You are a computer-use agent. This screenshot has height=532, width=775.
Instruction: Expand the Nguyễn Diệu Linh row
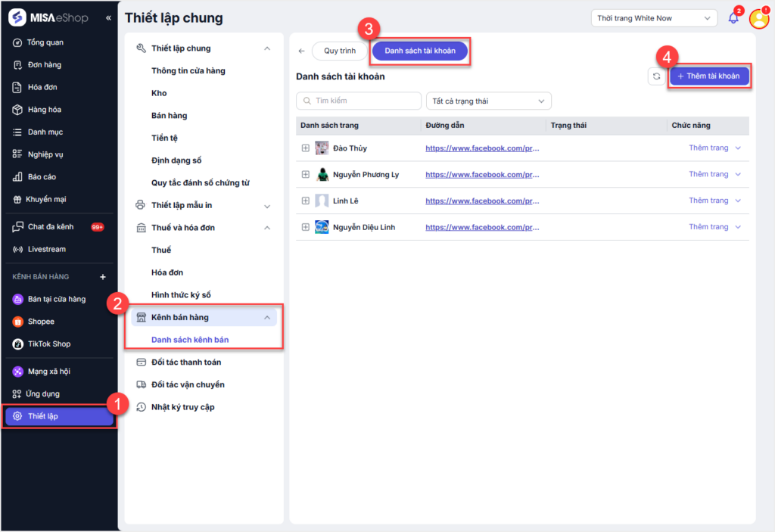[x=306, y=227]
